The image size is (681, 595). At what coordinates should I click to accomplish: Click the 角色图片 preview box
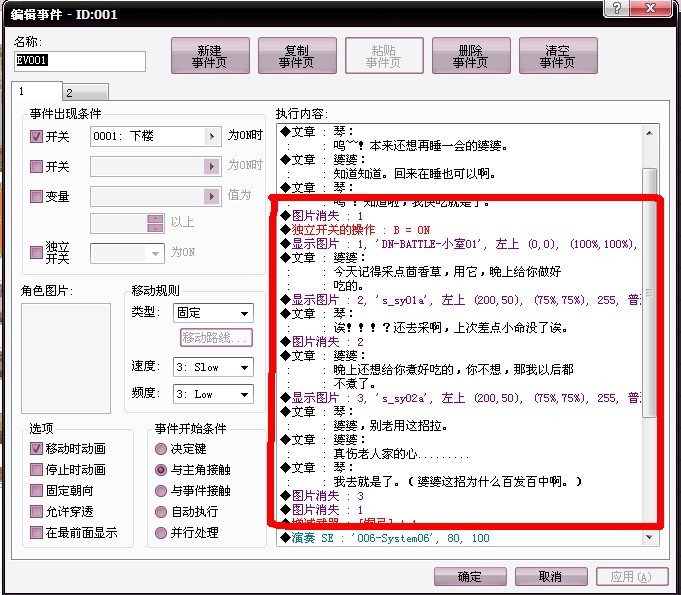tap(66, 358)
